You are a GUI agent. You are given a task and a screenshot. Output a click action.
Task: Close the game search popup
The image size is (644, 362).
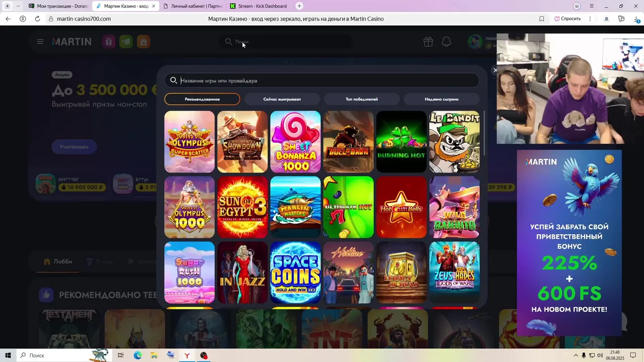[495, 70]
